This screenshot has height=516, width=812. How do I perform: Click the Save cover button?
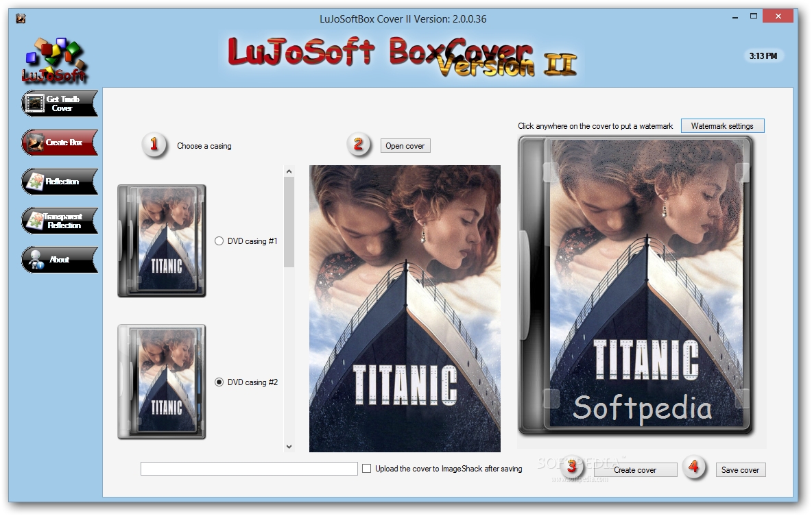741,470
